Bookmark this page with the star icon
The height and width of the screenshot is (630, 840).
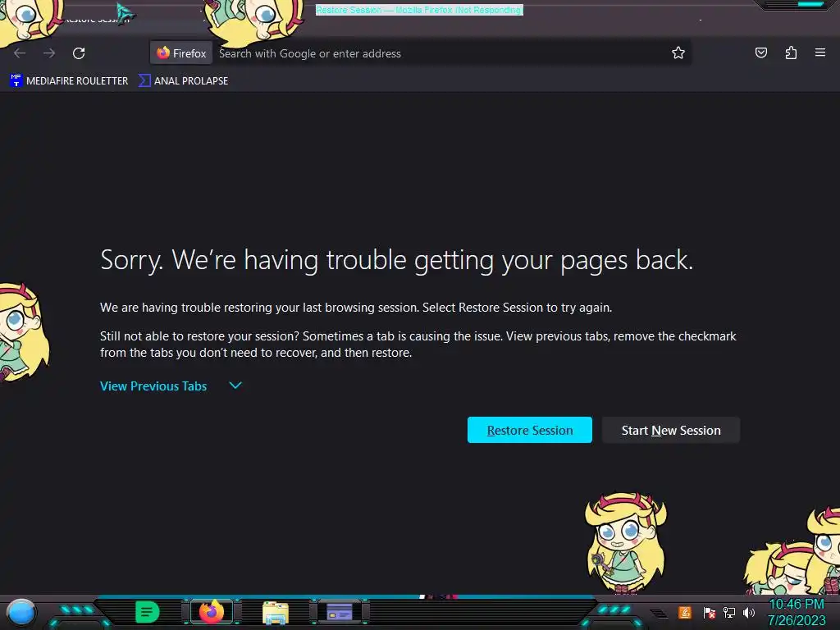coord(678,52)
